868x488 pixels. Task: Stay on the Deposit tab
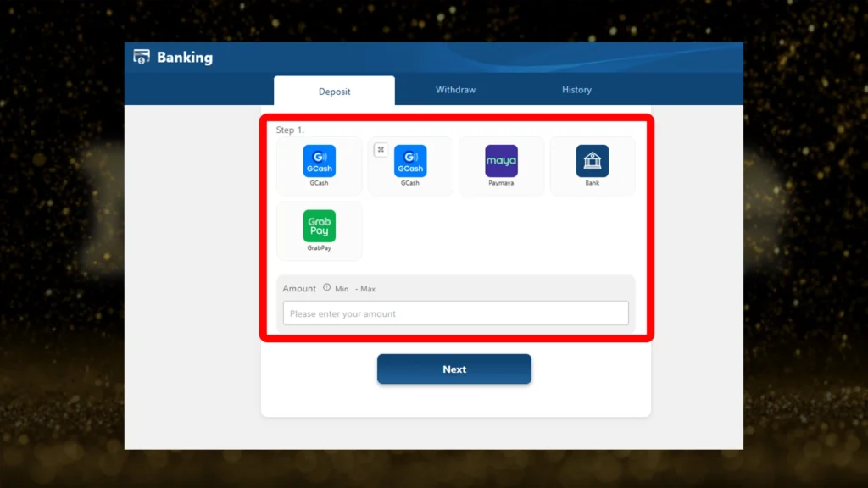(334, 91)
